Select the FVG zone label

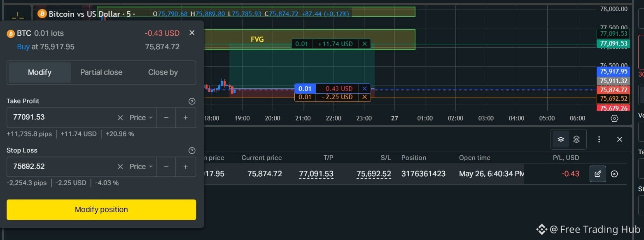[257, 39]
